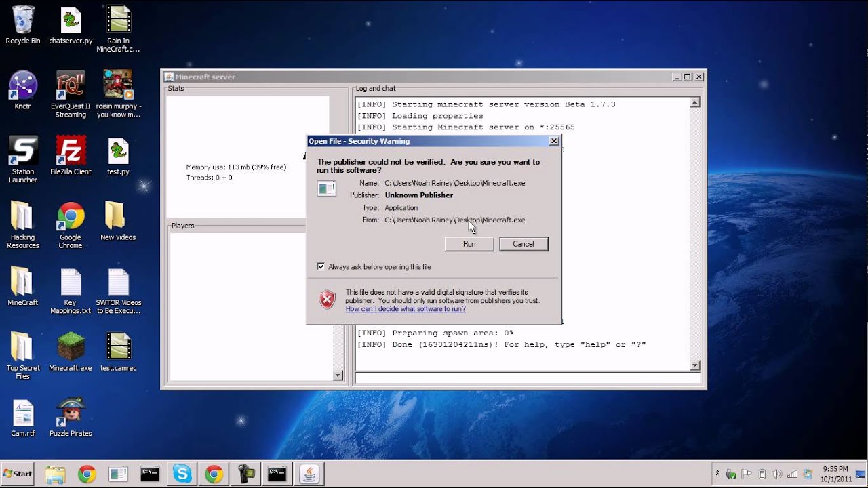
Task: Select EverQuest II Streaming shortcut
Action: [x=71, y=94]
